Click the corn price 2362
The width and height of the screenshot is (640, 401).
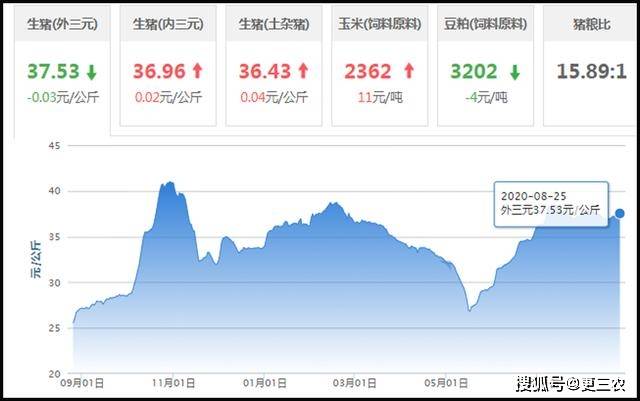point(368,71)
